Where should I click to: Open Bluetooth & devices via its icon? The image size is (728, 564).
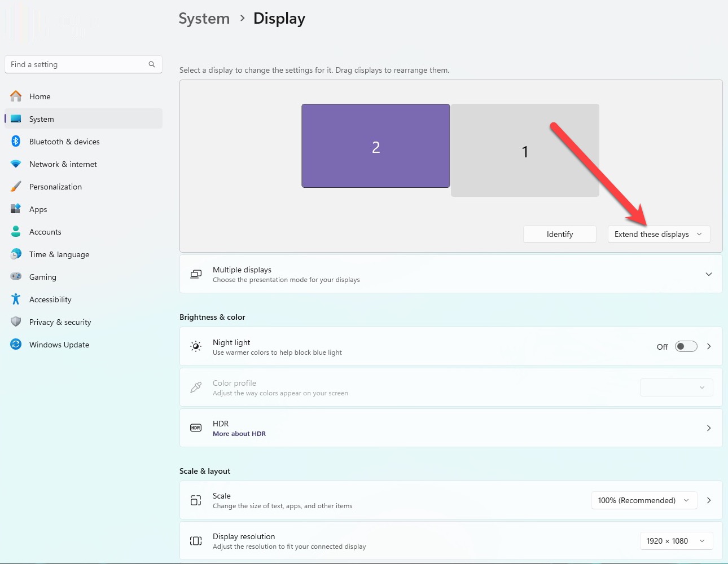16,142
